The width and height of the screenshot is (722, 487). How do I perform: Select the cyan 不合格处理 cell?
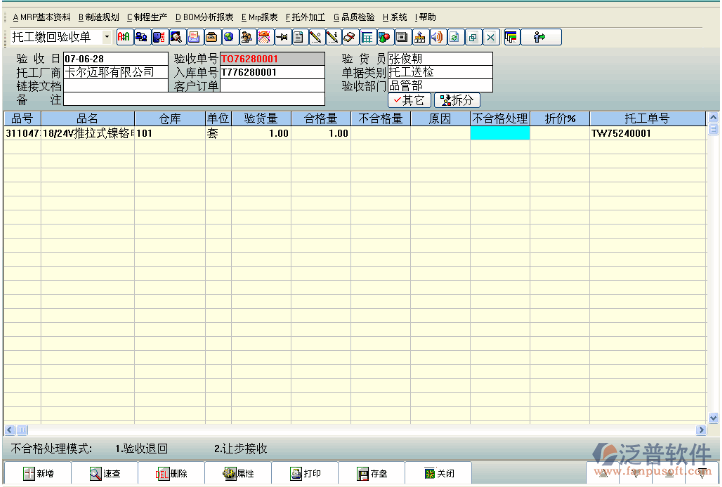(x=500, y=133)
